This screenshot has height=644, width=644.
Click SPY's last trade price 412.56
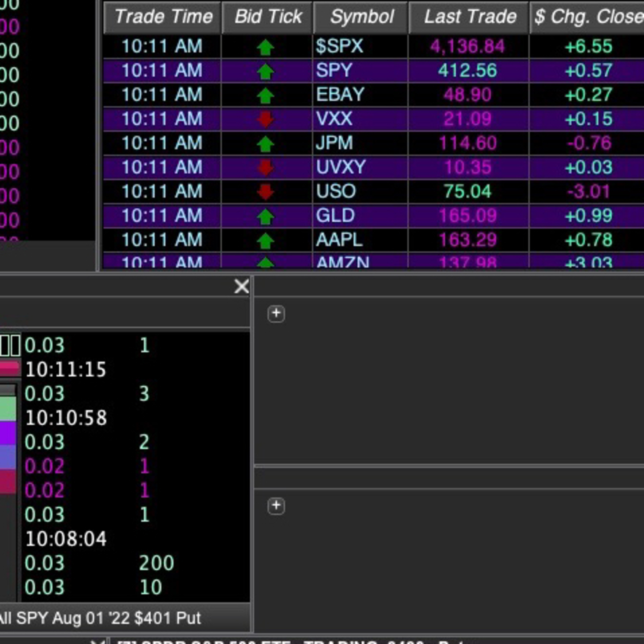(x=467, y=71)
